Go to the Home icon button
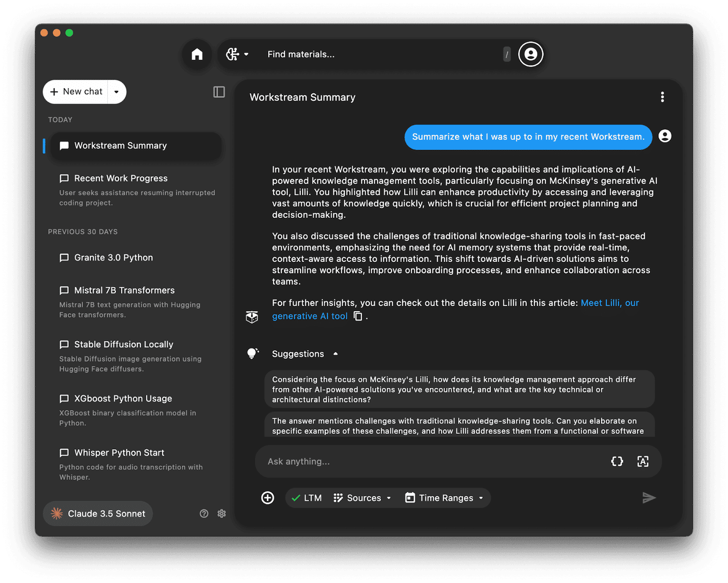 (x=197, y=54)
